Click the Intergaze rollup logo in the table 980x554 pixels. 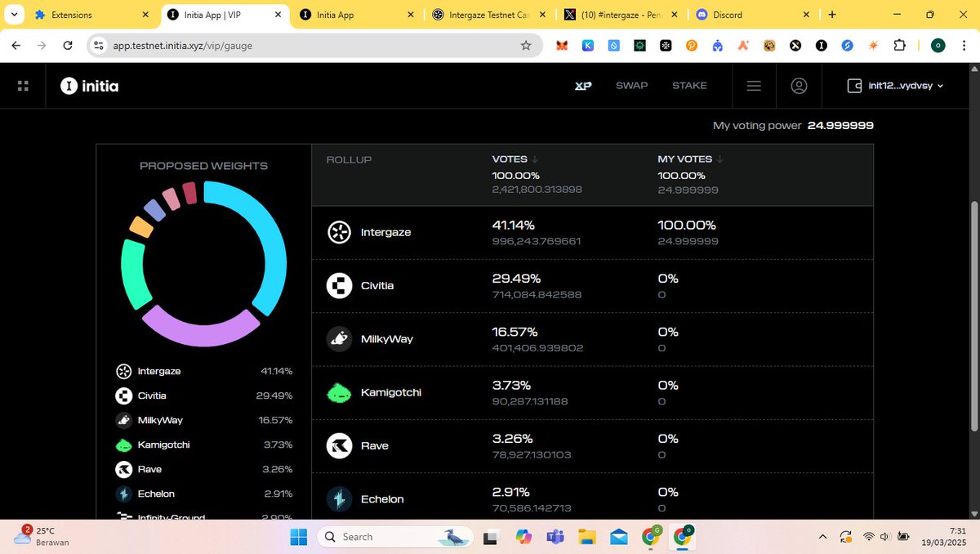click(340, 233)
